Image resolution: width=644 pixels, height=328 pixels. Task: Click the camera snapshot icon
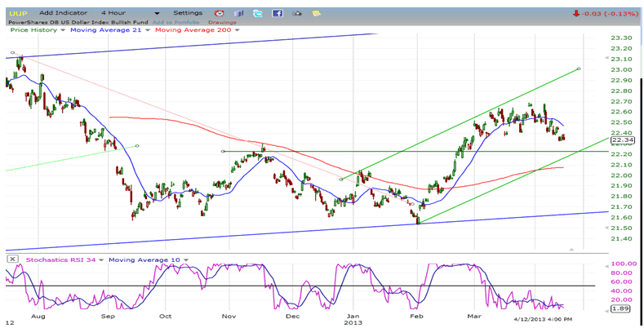296,14
